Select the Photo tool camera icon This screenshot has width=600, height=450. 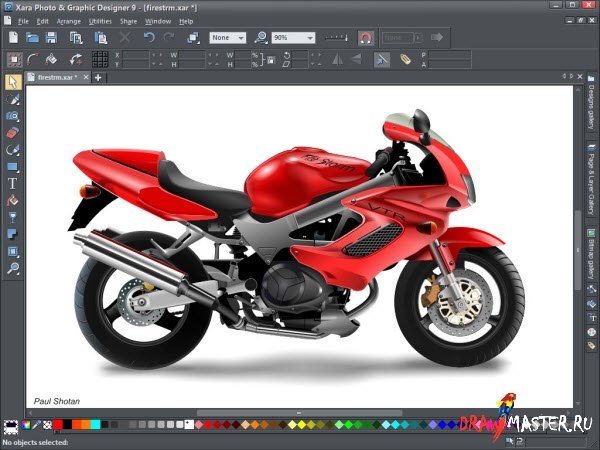(13, 116)
